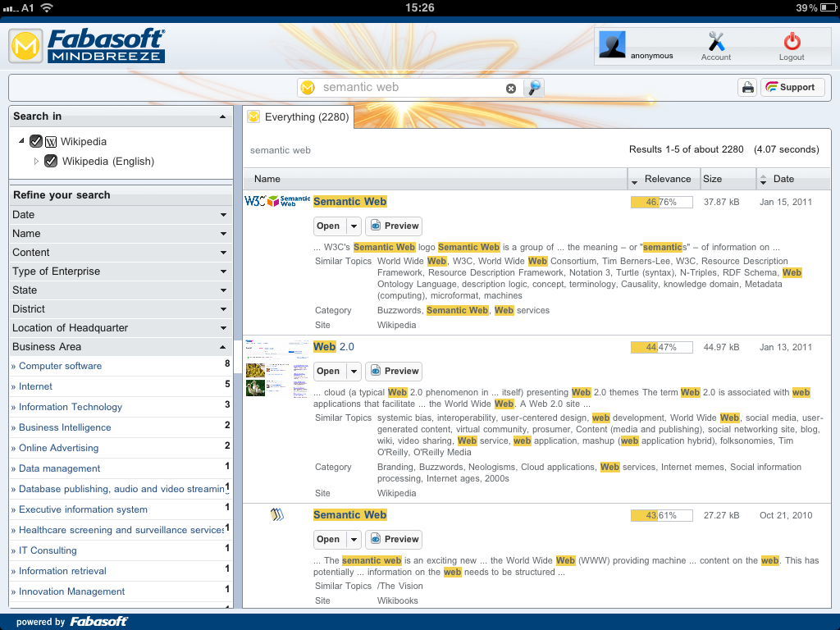Preview the first Semantic Web result
Image resolution: width=840 pixels, height=630 pixels.
click(394, 226)
